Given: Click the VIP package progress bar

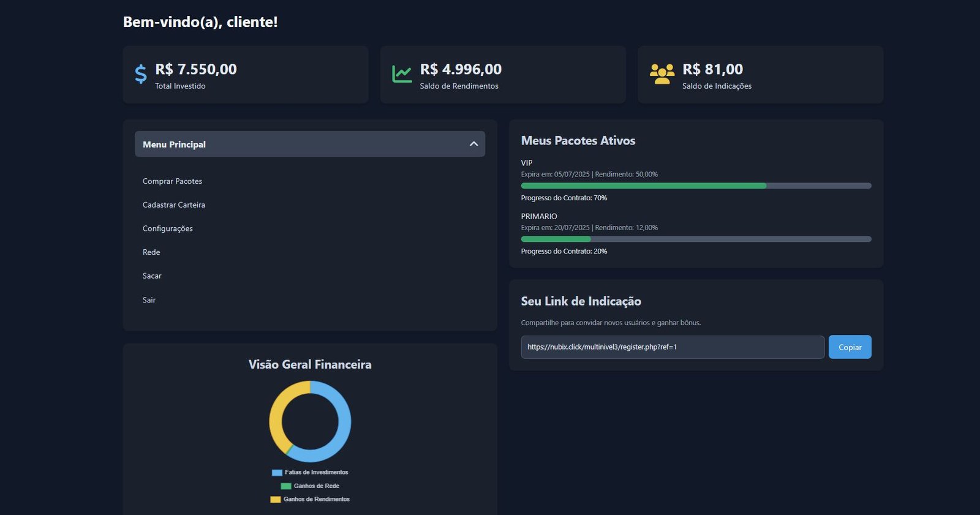Looking at the screenshot, I should point(695,186).
